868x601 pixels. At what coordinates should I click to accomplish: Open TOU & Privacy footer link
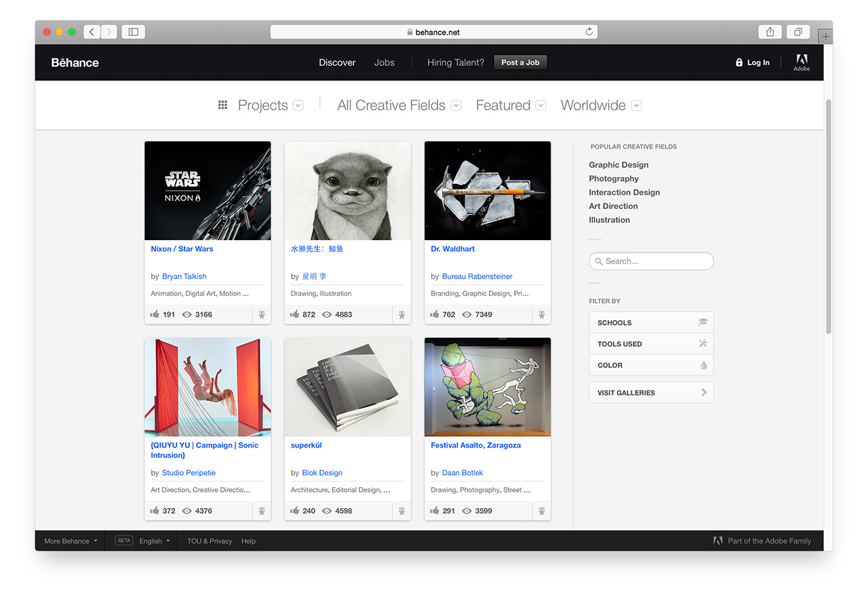tap(210, 541)
